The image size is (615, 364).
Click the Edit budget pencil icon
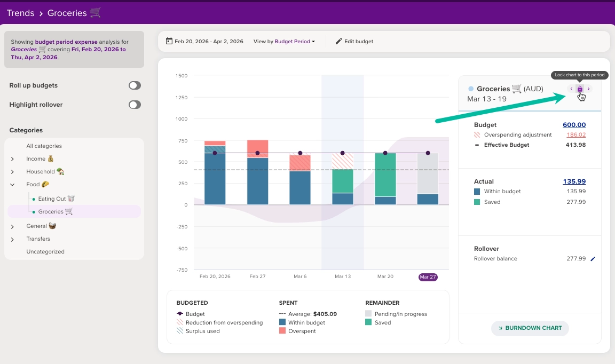click(x=339, y=41)
